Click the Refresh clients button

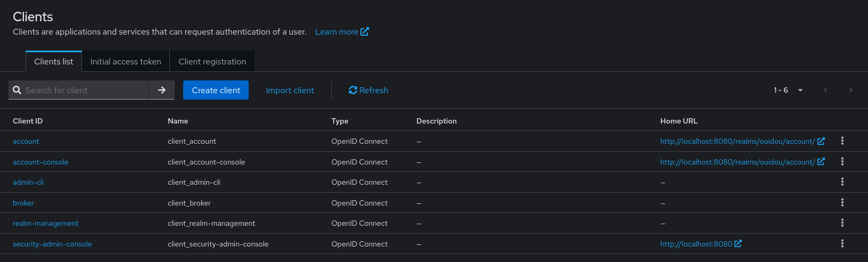point(368,91)
